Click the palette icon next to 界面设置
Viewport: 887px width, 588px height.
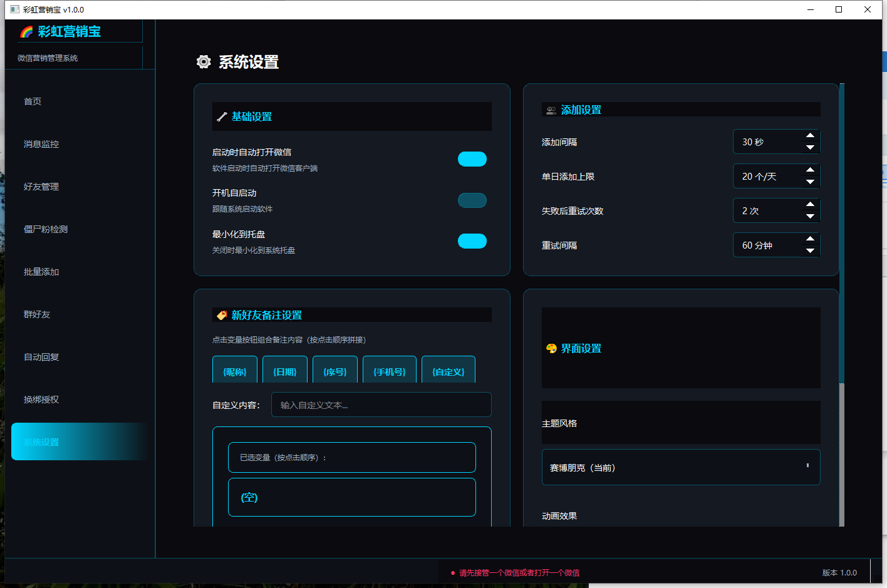click(x=551, y=348)
